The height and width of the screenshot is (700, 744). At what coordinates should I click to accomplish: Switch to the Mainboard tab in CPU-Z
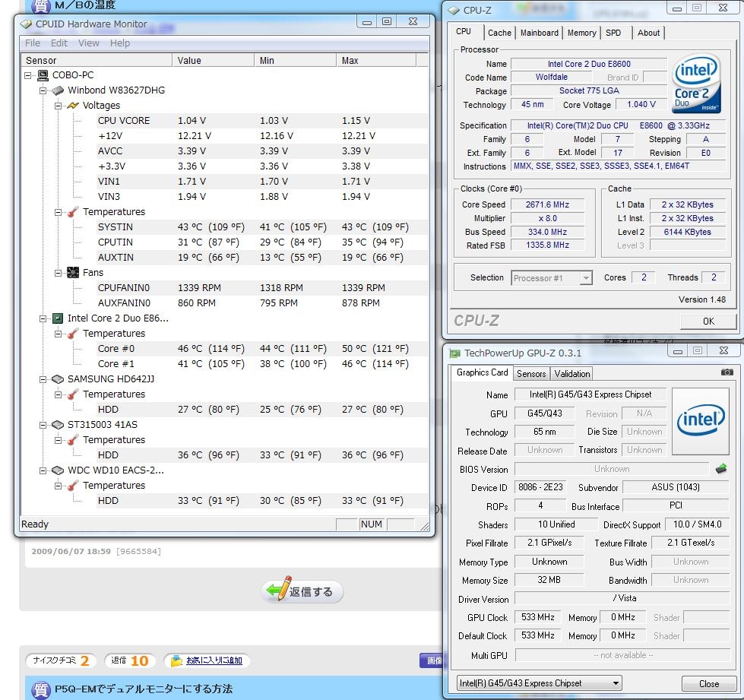tap(540, 33)
